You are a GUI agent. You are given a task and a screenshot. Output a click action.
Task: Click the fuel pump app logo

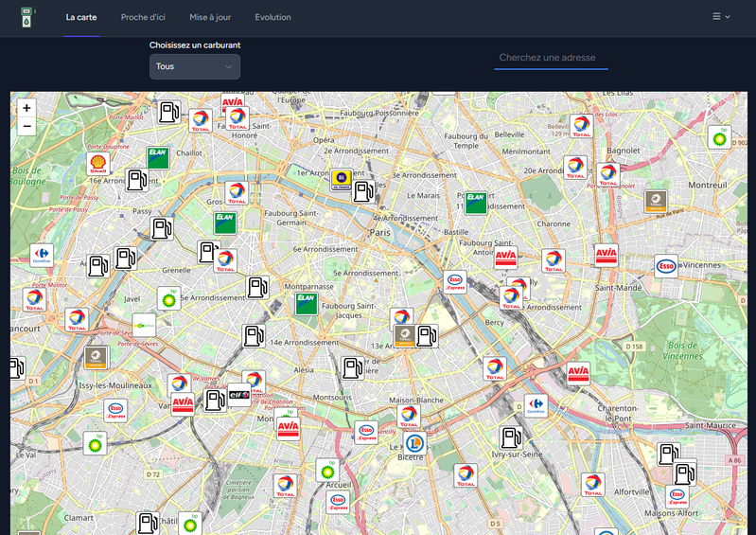pyautogui.click(x=27, y=17)
